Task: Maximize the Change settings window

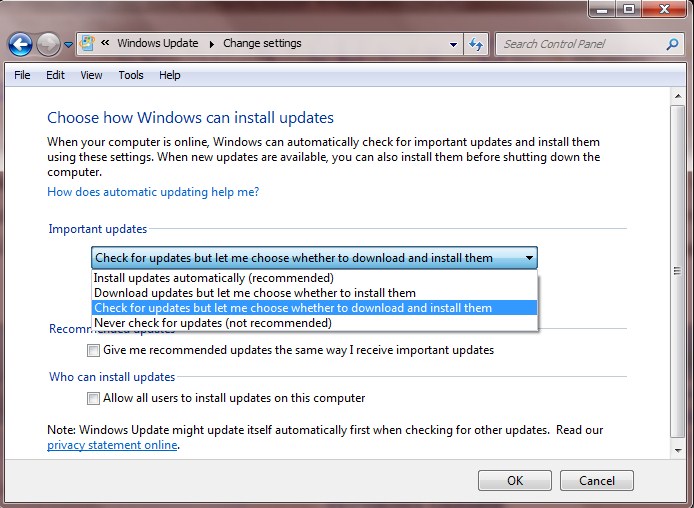Action: point(628,8)
